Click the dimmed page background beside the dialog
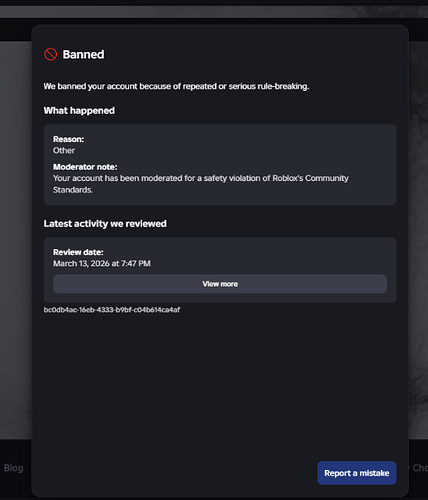Image resolution: width=428 pixels, height=500 pixels. [15, 233]
